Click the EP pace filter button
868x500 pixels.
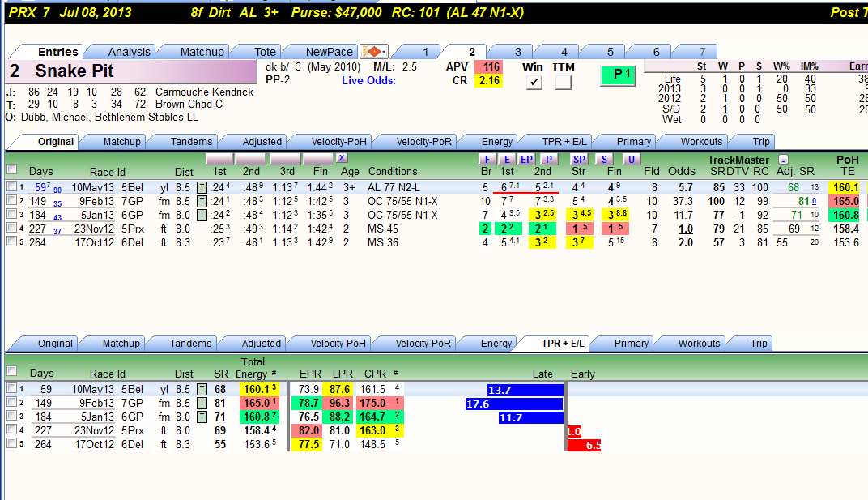point(526,159)
